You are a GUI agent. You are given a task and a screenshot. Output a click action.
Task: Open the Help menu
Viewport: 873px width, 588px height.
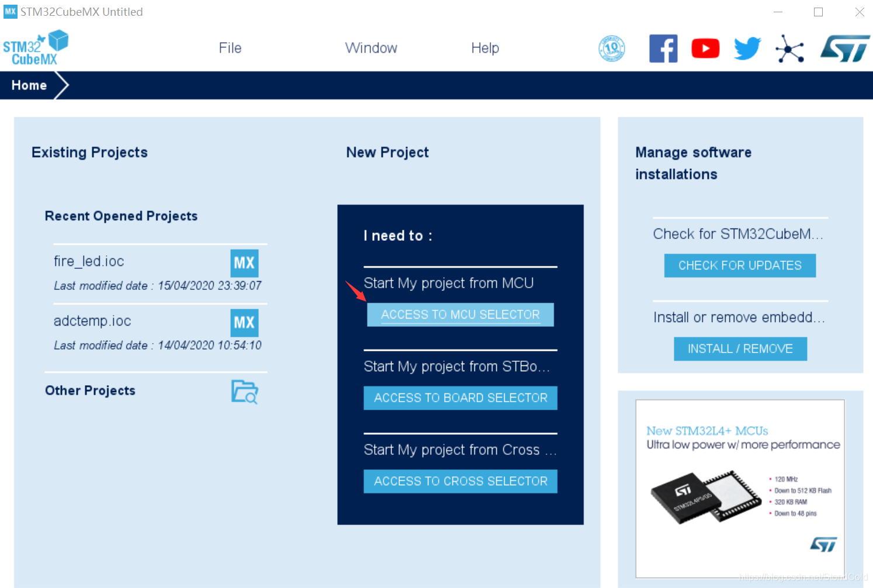coord(485,48)
